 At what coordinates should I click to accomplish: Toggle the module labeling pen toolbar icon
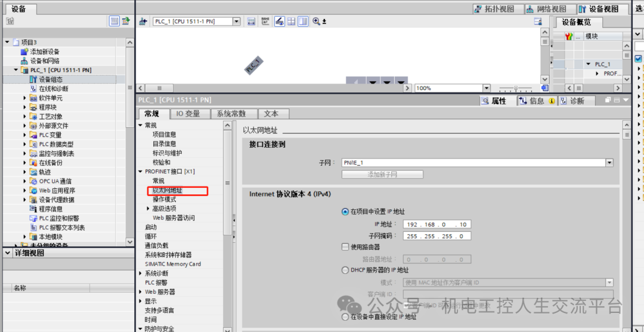pyautogui.click(x=279, y=21)
